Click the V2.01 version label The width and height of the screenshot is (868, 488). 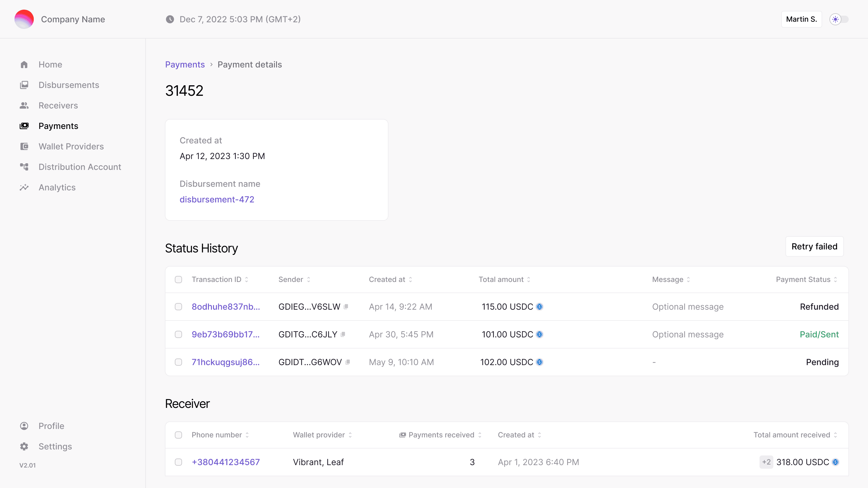(27, 465)
